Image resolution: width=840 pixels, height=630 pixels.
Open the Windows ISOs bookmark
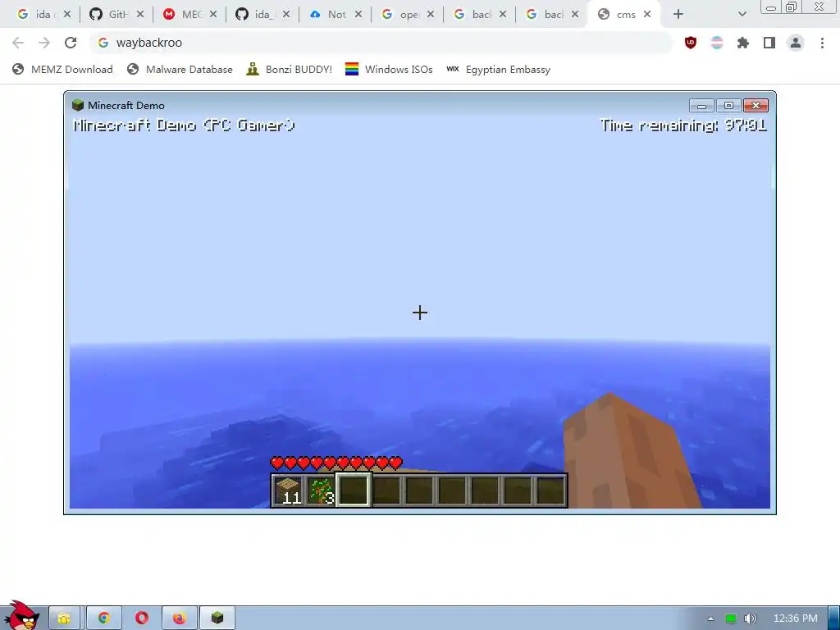(x=389, y=70)
